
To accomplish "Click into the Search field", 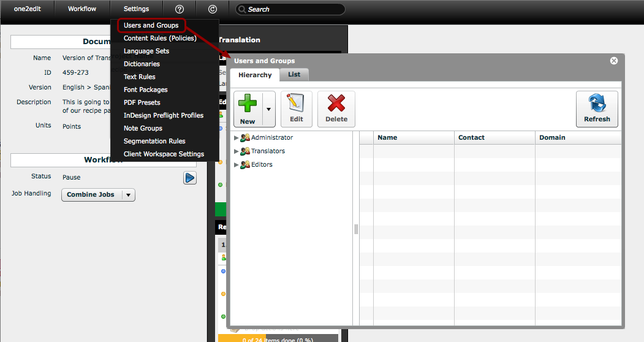I will tap(290, 9).
